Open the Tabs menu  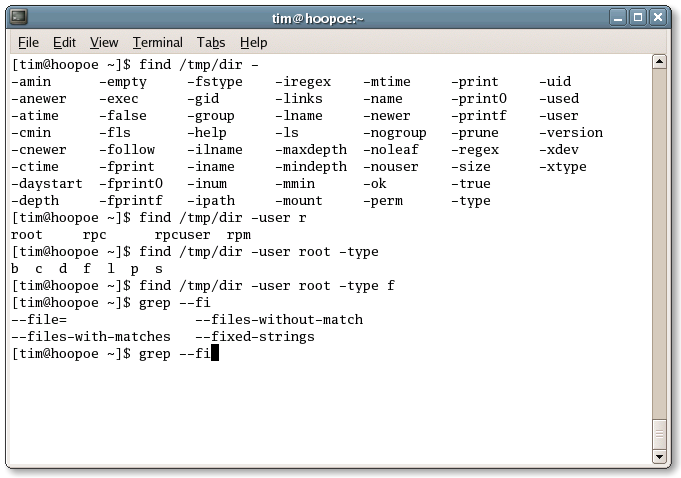pyautogui.click(x=211, y=43)
